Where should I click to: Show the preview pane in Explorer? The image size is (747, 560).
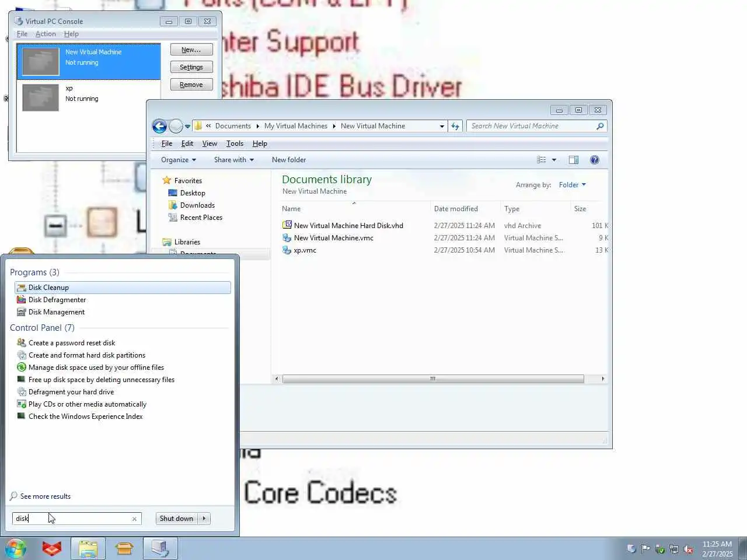pos(574,160)
